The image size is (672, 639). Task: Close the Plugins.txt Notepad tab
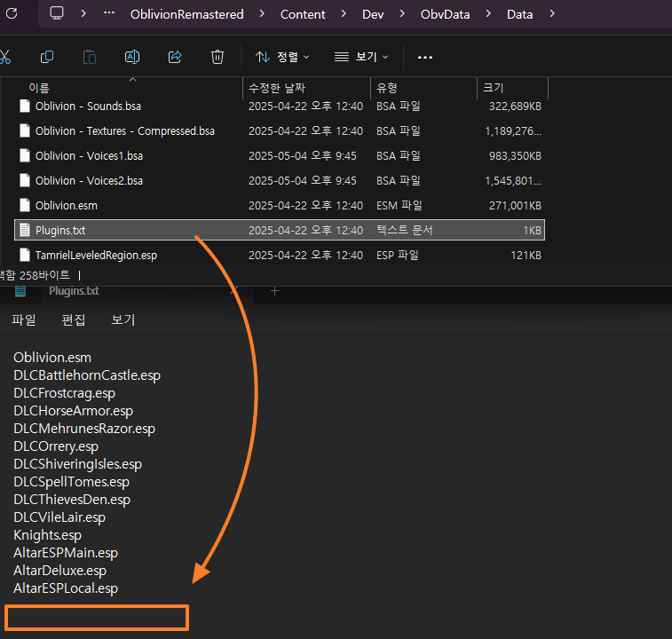tap(234, 291)
